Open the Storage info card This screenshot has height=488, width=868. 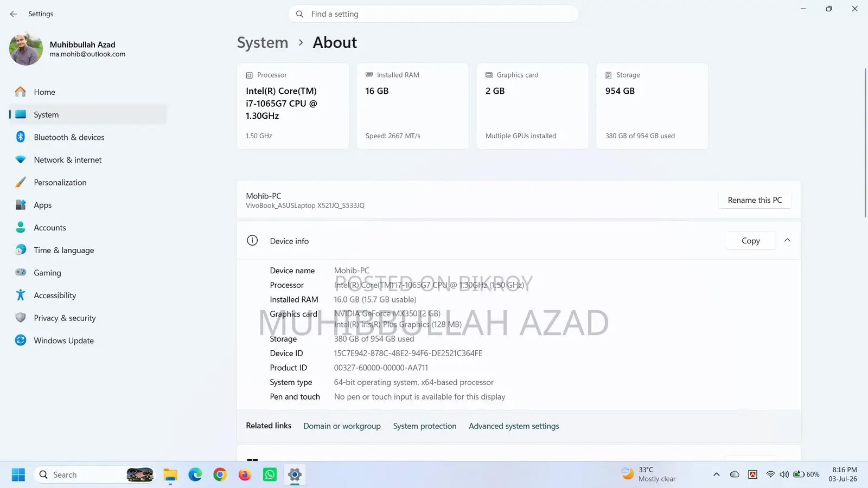pyautogui.click(x=652, y=106)
